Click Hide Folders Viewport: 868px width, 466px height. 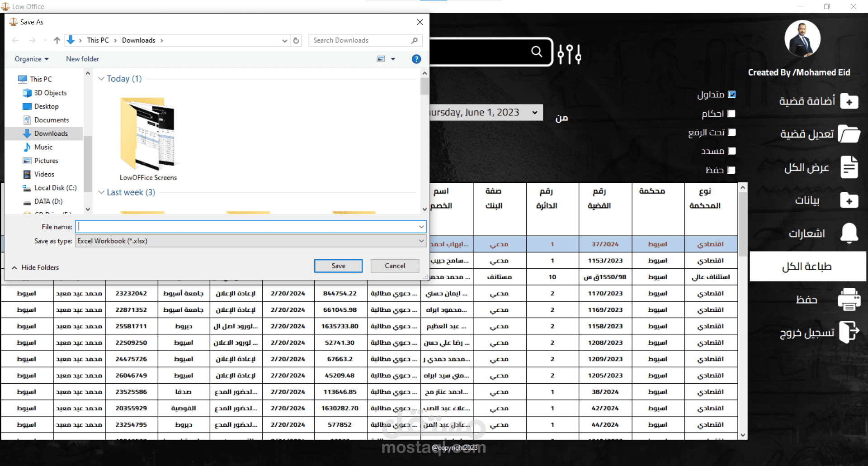(35, 267)
